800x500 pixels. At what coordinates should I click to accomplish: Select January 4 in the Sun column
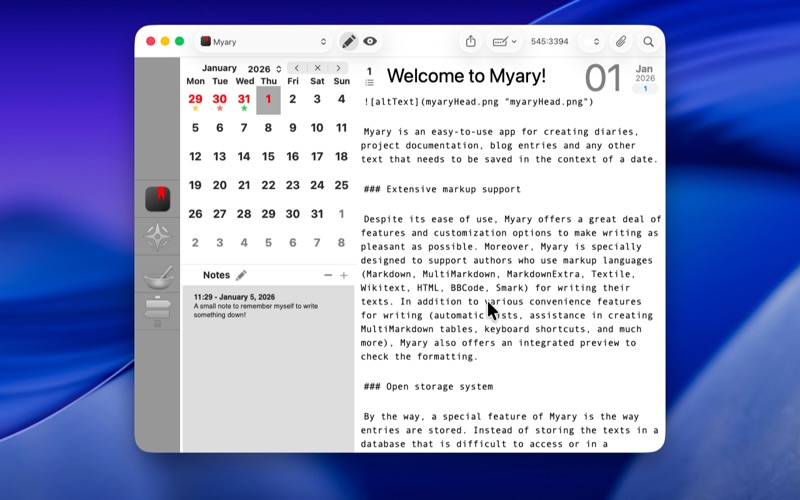(x=341, y=99)
